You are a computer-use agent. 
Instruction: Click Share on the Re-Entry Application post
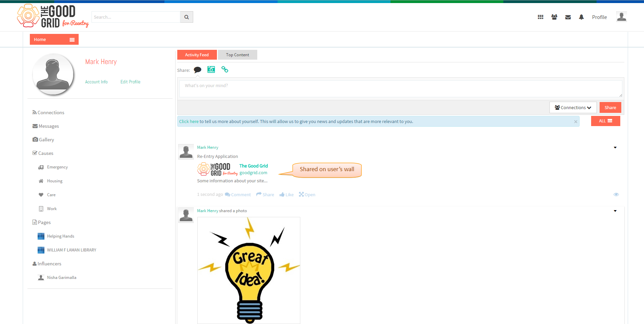point(265,195)
